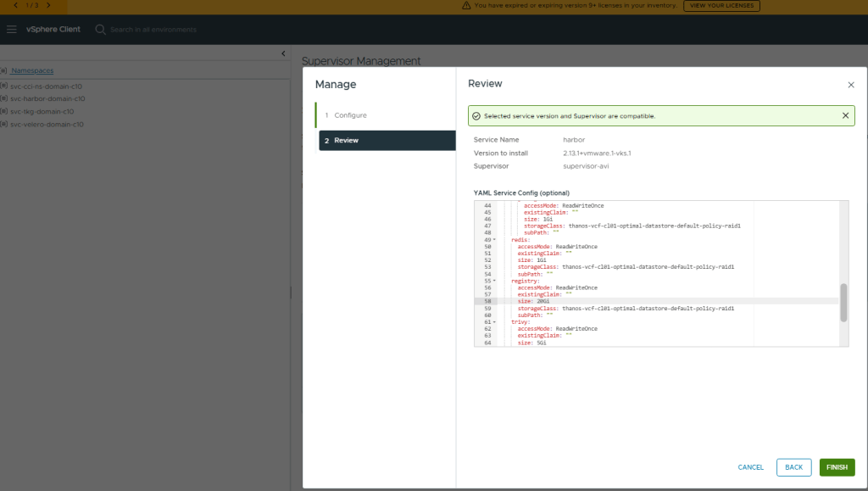Go to Configure step in wizard

point(350,115)
